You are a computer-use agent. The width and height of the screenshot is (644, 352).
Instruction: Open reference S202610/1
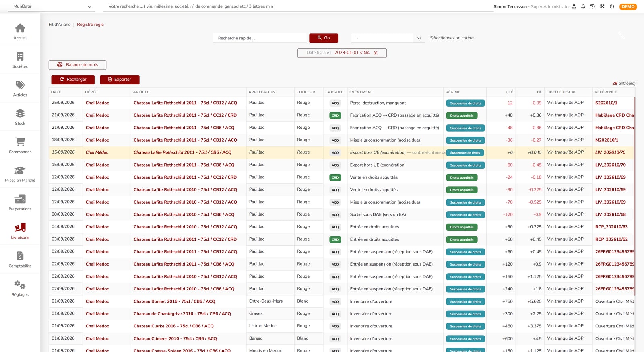point(606,103)
